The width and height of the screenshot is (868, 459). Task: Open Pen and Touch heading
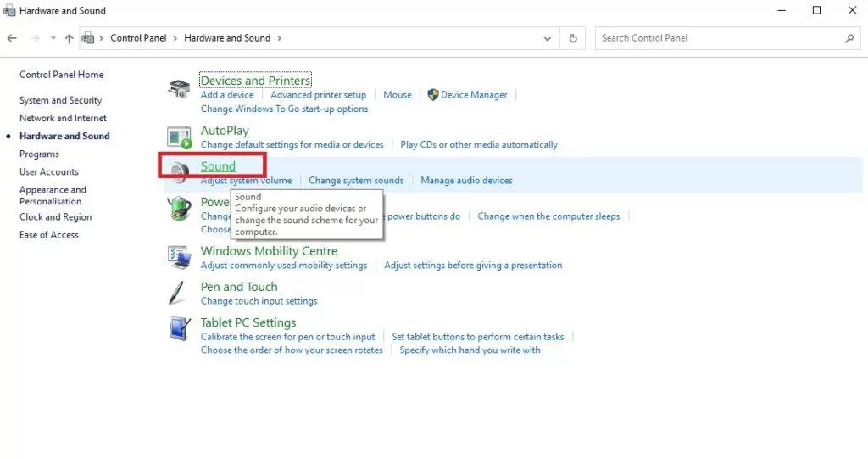click(x=239, y=287)
